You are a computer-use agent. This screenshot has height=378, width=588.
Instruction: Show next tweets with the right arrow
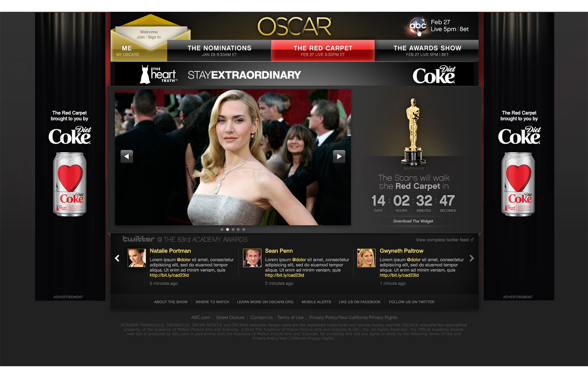(x=472, y=258)
